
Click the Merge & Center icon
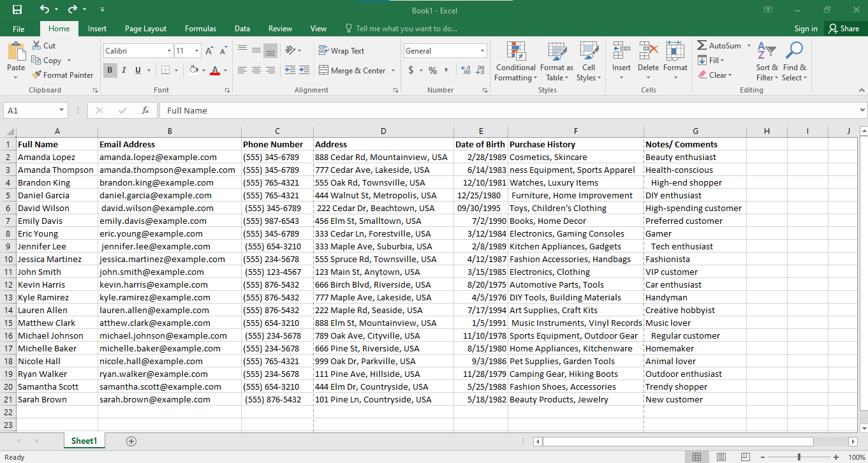click(323, 70)
